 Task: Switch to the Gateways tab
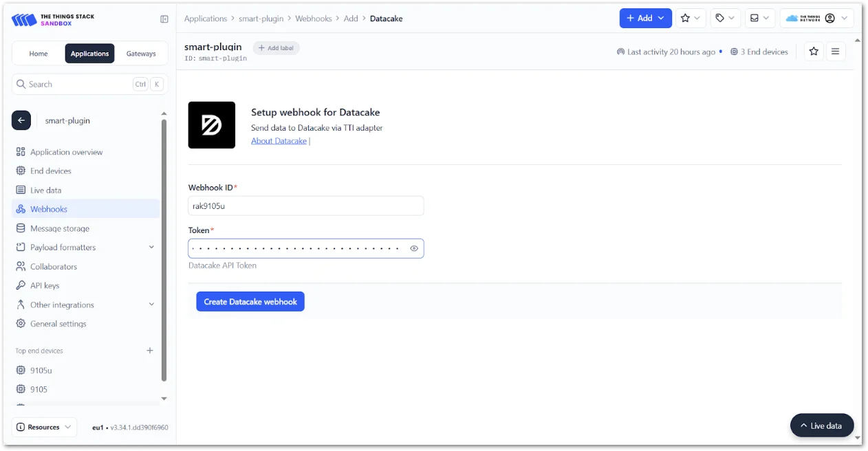141,54
